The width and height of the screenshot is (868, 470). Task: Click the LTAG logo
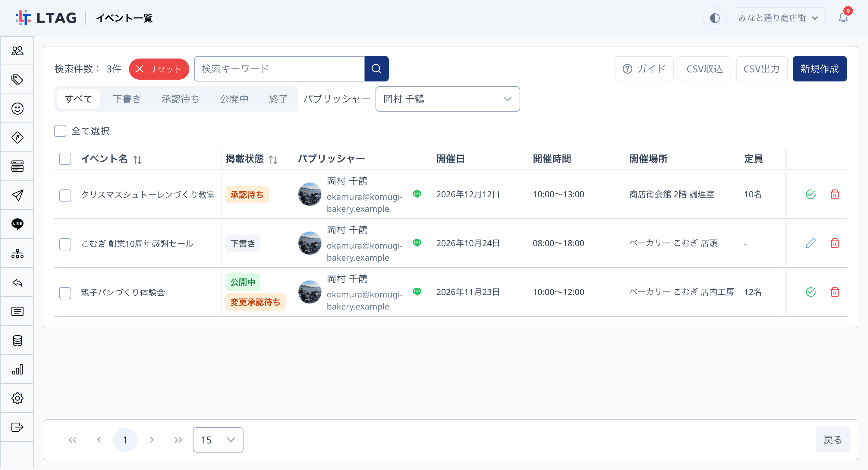click(46, 18)
